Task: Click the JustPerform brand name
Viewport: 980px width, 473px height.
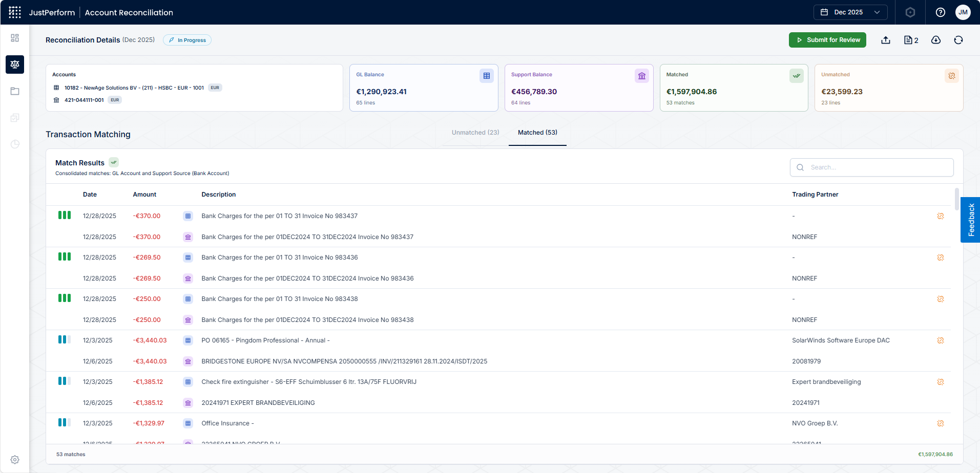Action: coord(52,12)
